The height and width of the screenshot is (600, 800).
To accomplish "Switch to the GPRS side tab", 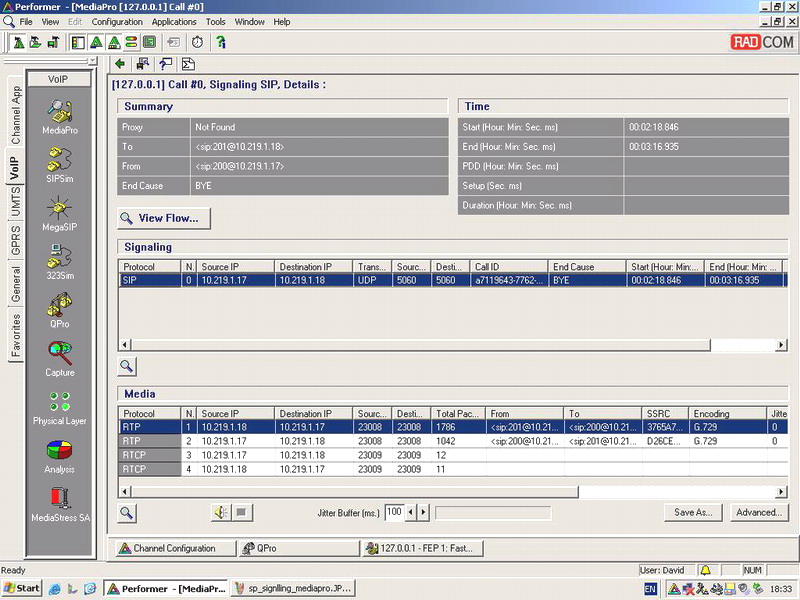I will [16, 241].
